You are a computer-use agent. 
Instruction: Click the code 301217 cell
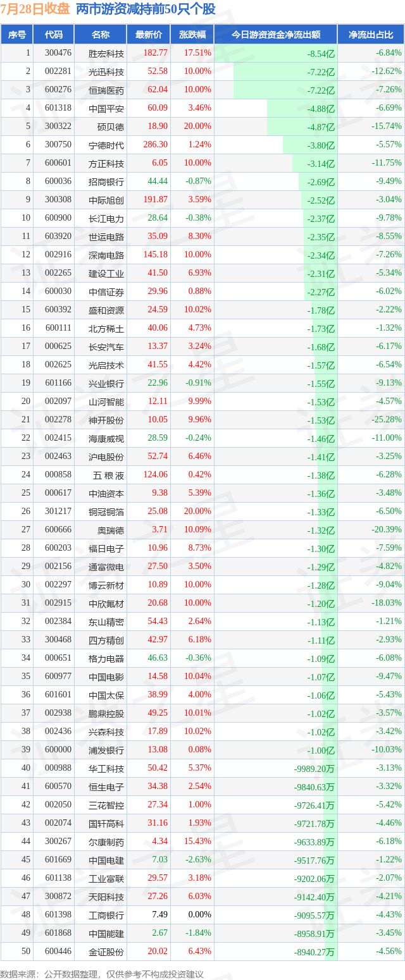58,511
